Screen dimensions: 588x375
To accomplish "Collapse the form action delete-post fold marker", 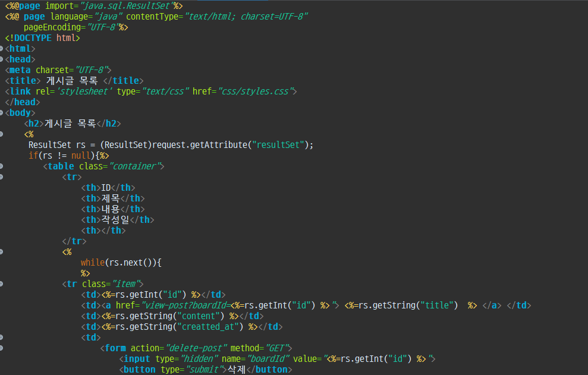I will tap(1, 348).
